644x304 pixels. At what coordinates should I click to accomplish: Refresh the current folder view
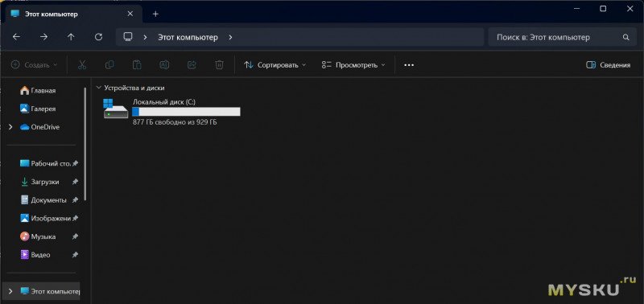(x=98, y=37)
